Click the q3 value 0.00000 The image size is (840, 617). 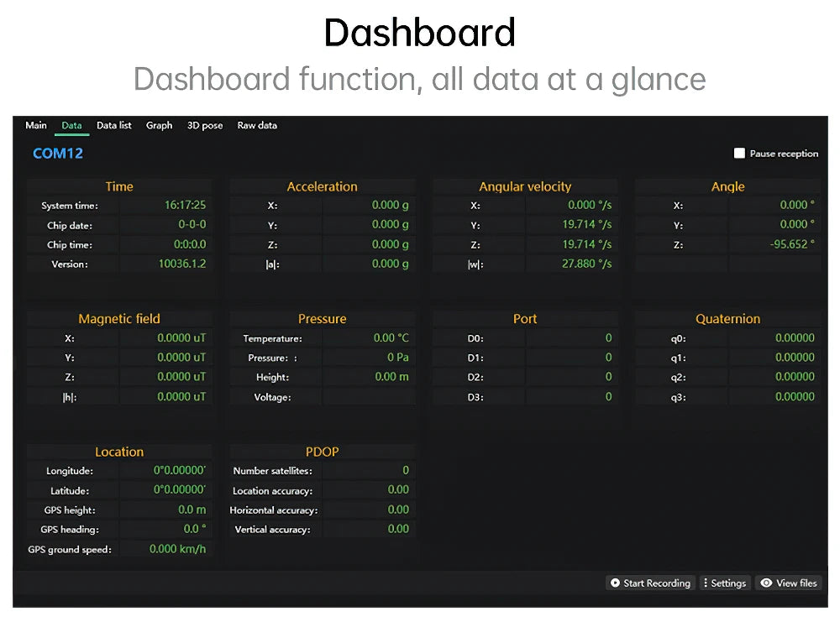(x=795, y=397)
